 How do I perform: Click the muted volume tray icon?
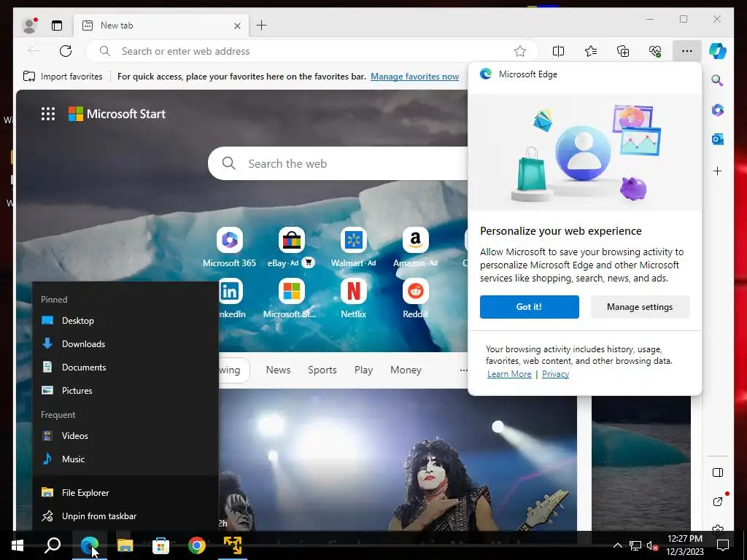point(651,545)
